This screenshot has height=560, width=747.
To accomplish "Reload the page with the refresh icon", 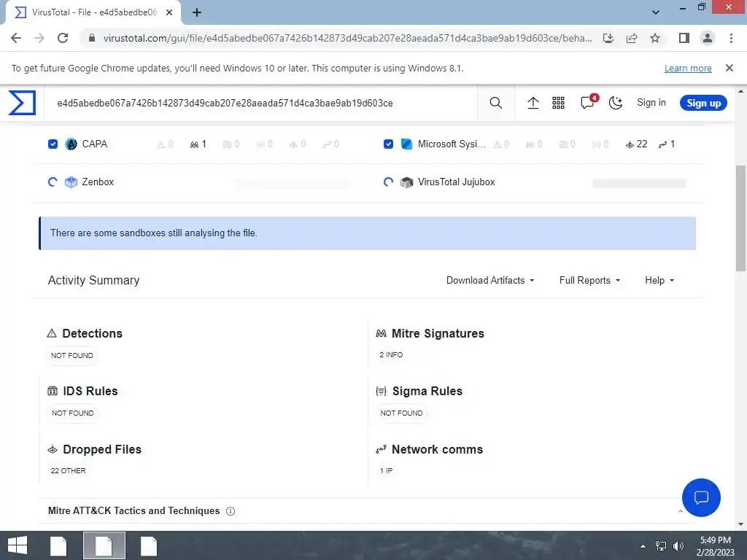I will (x=63, y=38).
